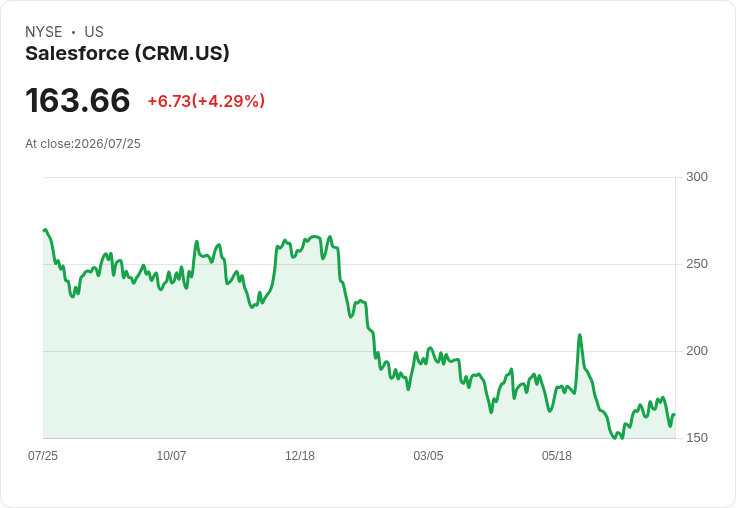Viewport: 736px width, 508px height.
Task: Click the chart spike peak above 200
Action: click(580, 335)
